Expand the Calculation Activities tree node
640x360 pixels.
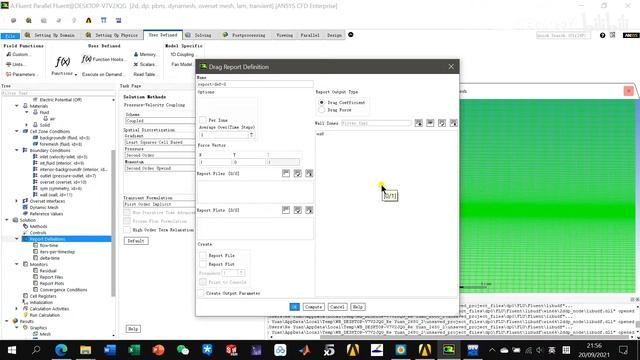point(17,309)
